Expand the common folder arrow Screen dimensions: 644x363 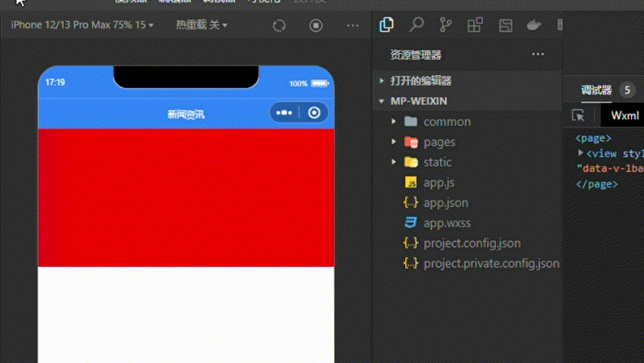394,121
